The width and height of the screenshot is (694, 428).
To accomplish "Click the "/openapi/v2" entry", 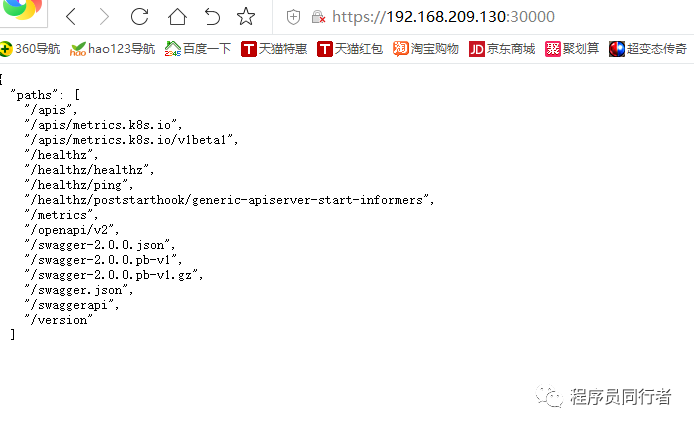I will pyautogui.click(x=69, y=230).
